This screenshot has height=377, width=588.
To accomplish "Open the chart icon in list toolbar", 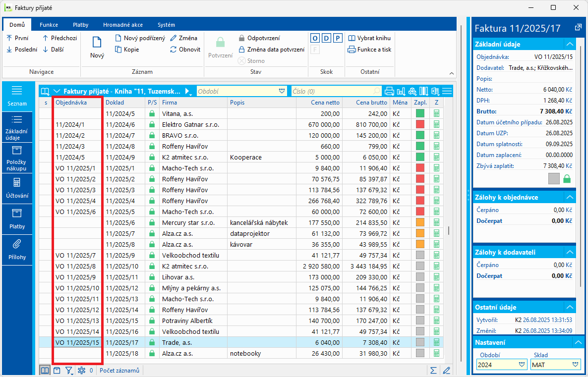I will point(401,91).
